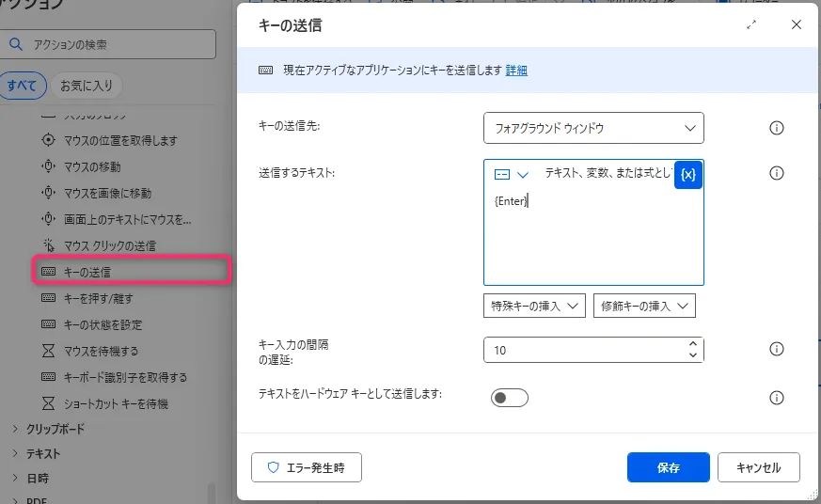Viewport: 821px width, 504px height.
Task: Click the 保存 button
Action: click(669, 467)
